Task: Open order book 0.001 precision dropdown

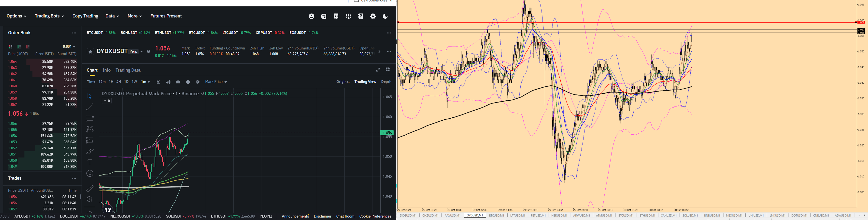Action: [x=69, y=47]
